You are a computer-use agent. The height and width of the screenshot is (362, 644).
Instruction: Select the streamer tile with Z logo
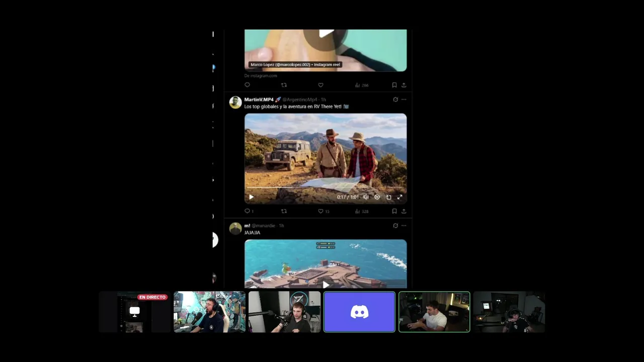284,312
